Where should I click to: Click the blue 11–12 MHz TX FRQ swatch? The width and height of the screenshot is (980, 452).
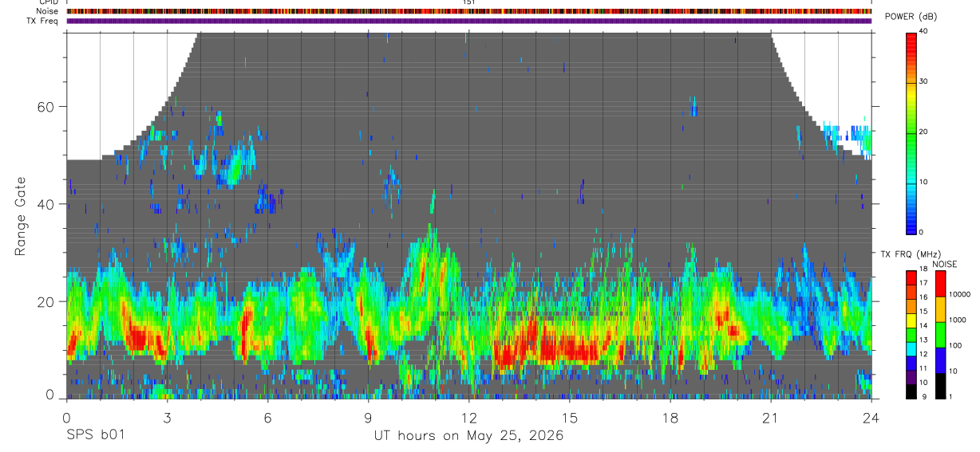pos(911,363)
